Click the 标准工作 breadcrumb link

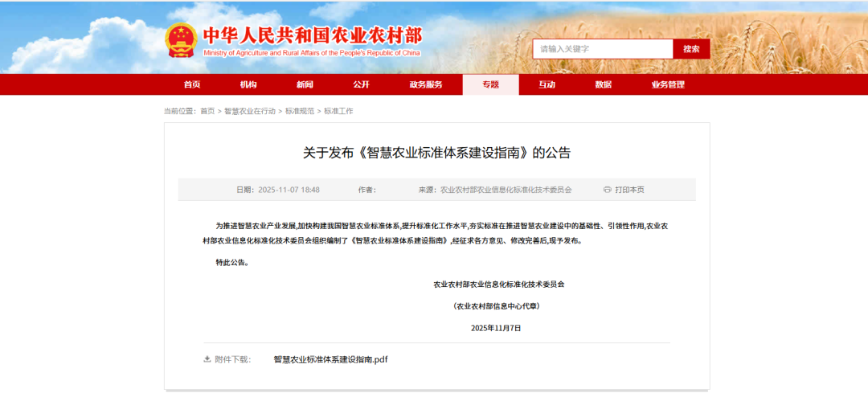tap(338, 111)
